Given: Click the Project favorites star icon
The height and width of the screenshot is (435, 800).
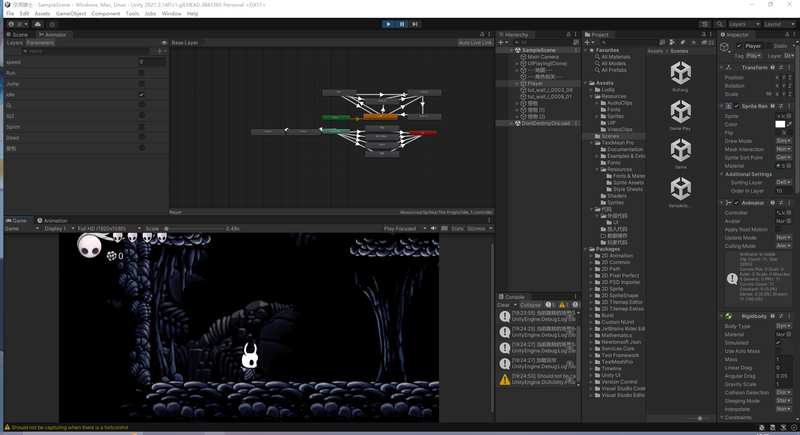Looking at the screenshot, I should [x=693, y=43].
